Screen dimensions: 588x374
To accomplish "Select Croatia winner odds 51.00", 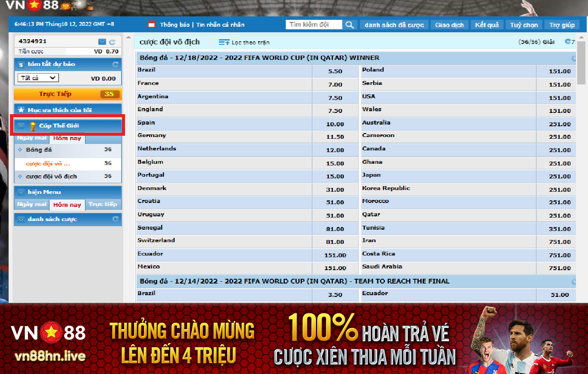I will [335, 203].
